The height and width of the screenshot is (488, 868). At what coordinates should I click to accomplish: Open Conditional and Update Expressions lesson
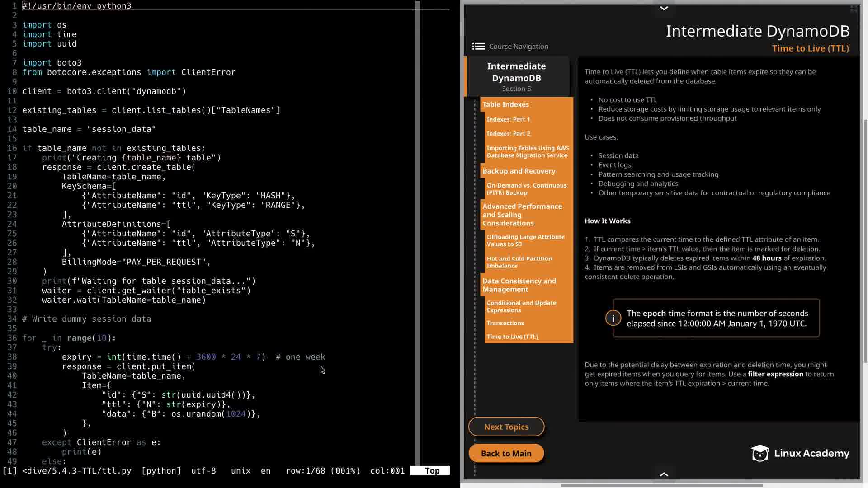click(521, 306)
